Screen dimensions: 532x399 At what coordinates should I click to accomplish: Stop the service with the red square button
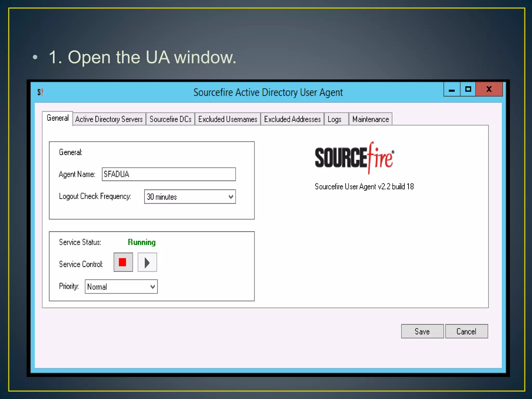pyautogui.click(x=123, y=262)
